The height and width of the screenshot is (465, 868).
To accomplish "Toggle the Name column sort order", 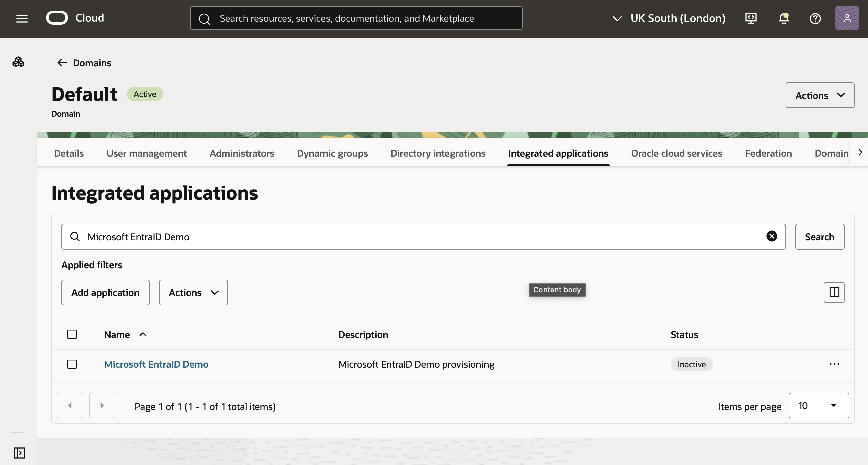I will click(143, 334).
